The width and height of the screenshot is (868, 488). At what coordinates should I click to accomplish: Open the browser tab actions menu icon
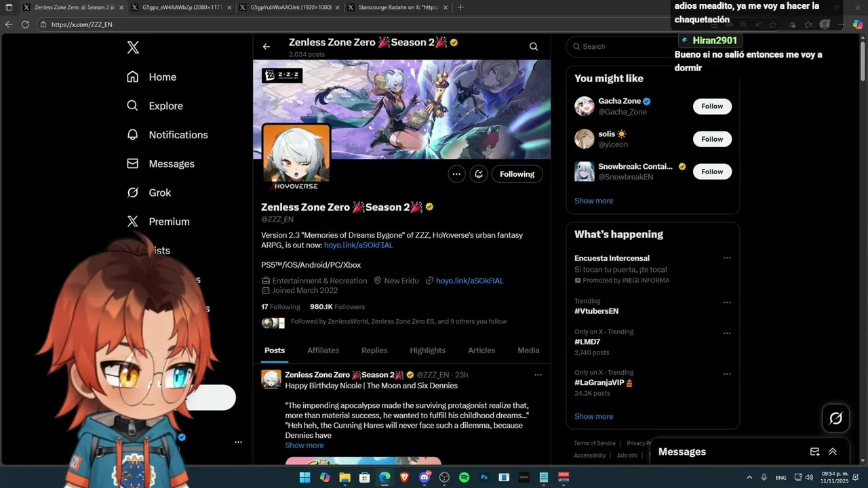pos(8,7)
